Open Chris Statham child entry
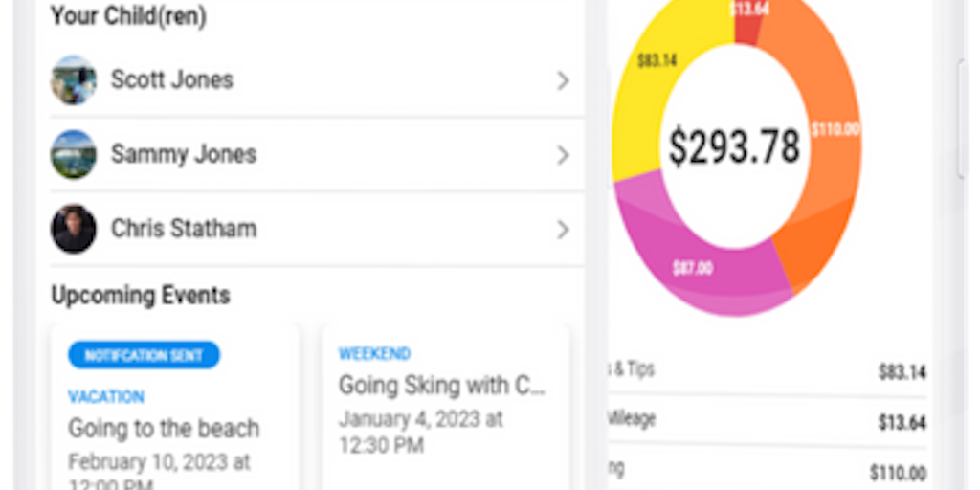980x490 pixels. point(184,229)
